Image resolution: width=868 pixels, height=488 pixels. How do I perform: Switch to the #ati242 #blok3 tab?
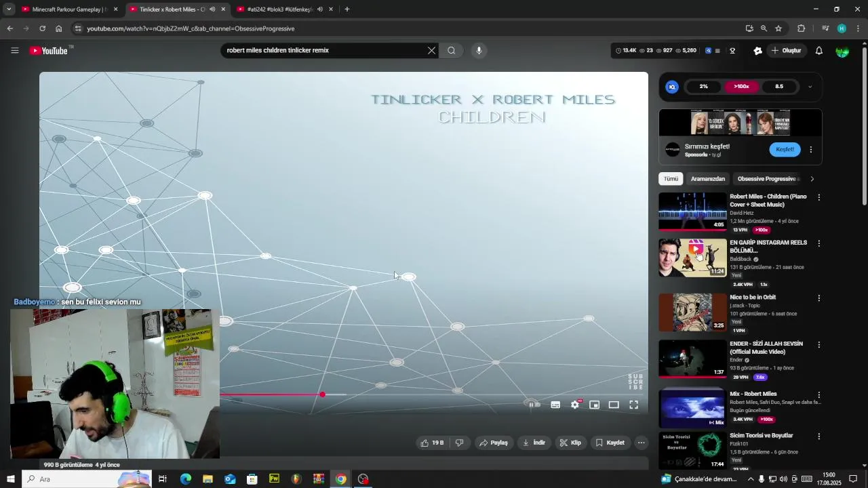(283, 9)
